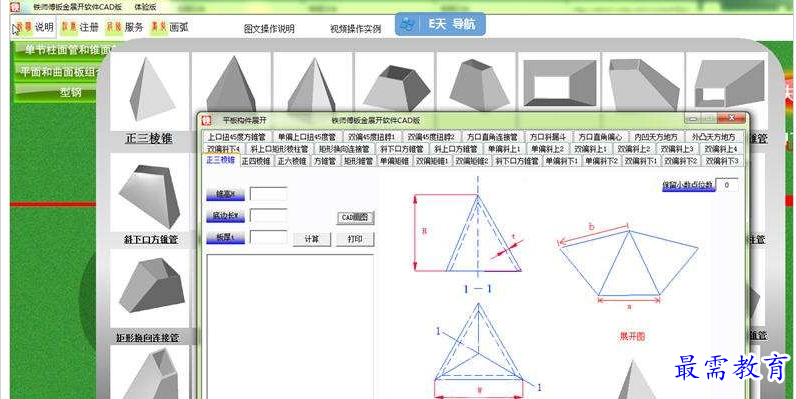Switch to the 双偏斜上4 tab
Image resolution: width=796 pixels, height=399 pixels.
(720, 149)
